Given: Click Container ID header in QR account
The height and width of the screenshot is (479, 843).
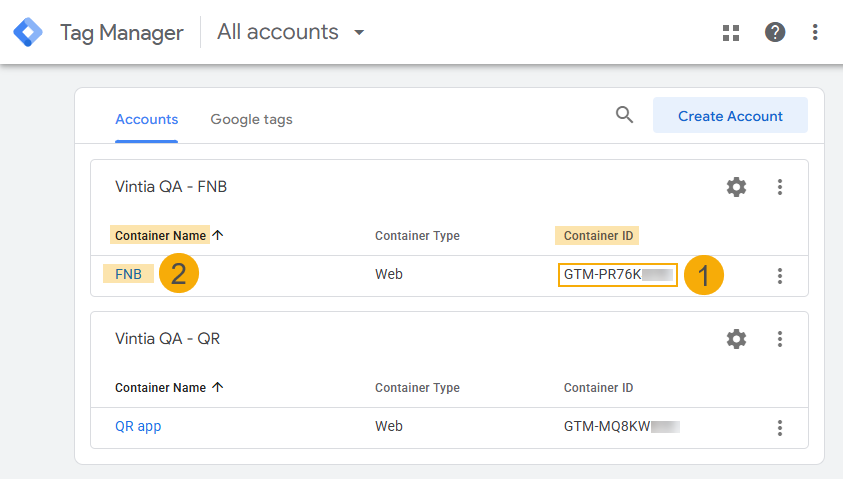Looking at the screenshot, I should tap(598, 388).
